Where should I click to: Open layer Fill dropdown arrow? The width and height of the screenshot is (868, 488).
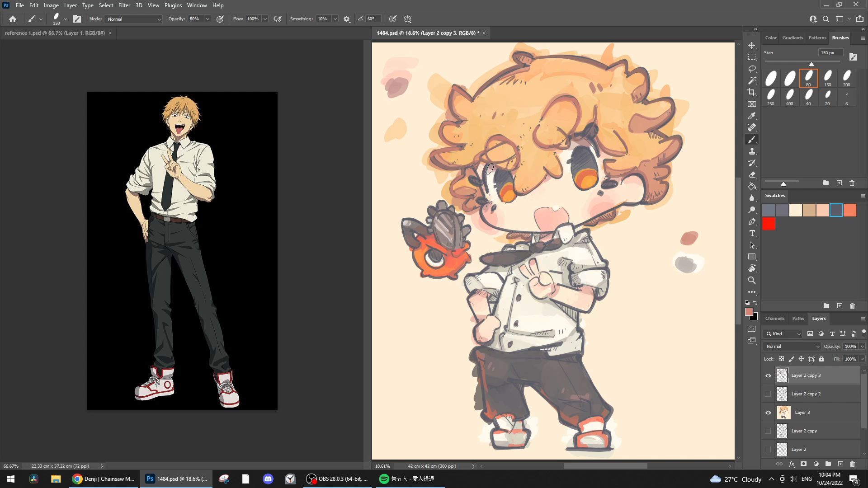862,359
